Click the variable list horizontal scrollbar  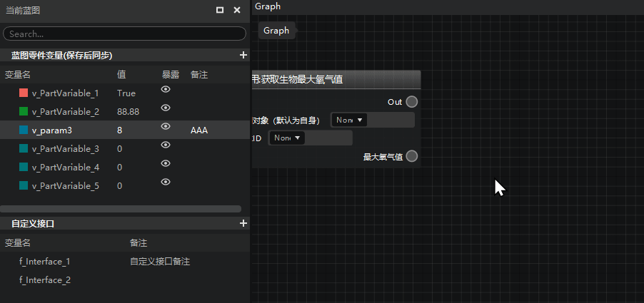121,209
